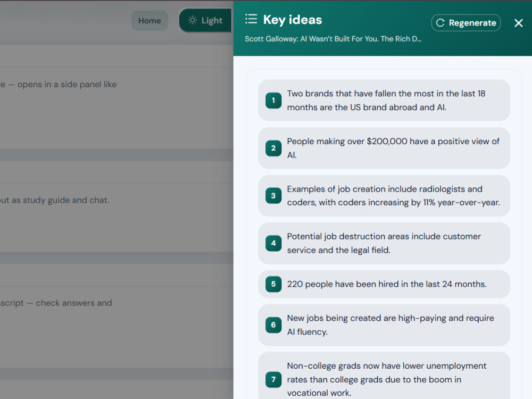Go to Home
532x399 pixels.
click(149, 20)
